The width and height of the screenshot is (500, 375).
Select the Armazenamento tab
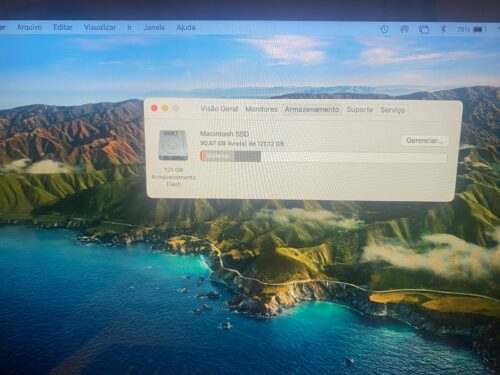click(312, 109)
